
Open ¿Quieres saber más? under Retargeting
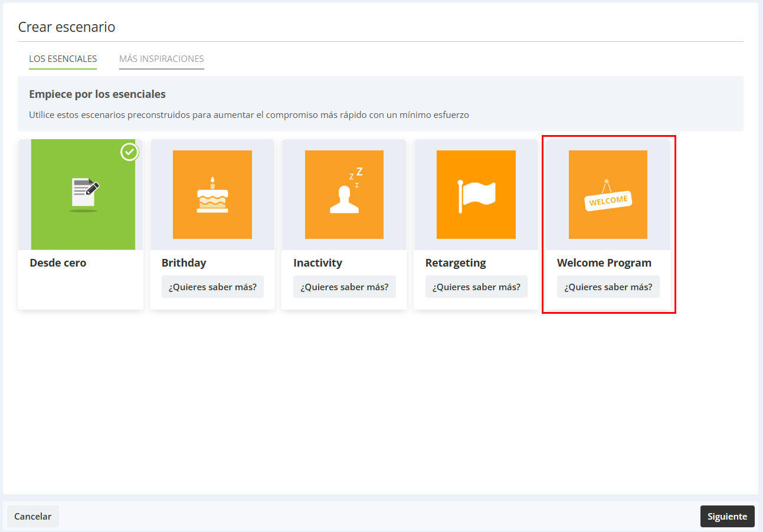[x=476, y=287]
